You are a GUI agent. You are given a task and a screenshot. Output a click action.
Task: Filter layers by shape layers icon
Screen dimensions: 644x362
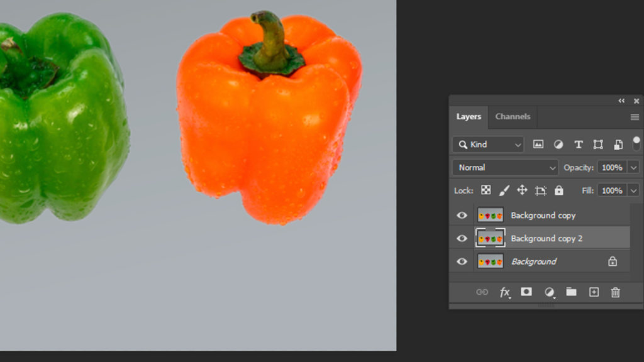point(598,145)
